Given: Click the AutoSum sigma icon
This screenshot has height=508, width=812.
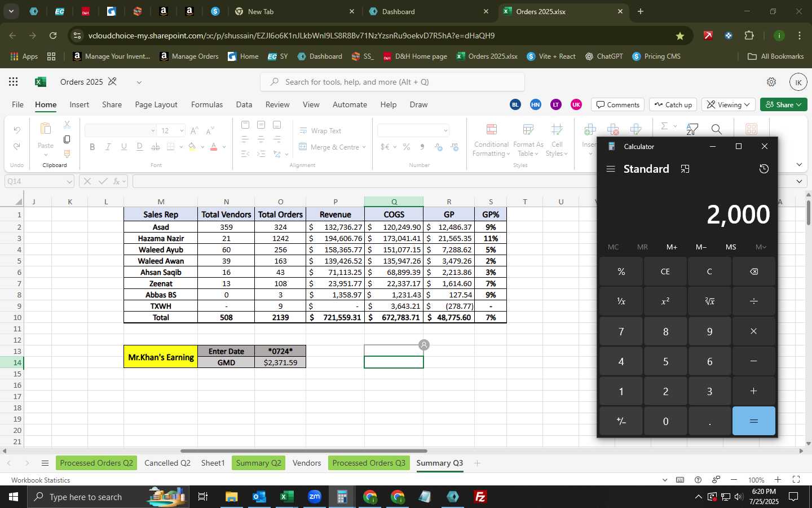Looking at the screenshot, I should tap(664, 126).
